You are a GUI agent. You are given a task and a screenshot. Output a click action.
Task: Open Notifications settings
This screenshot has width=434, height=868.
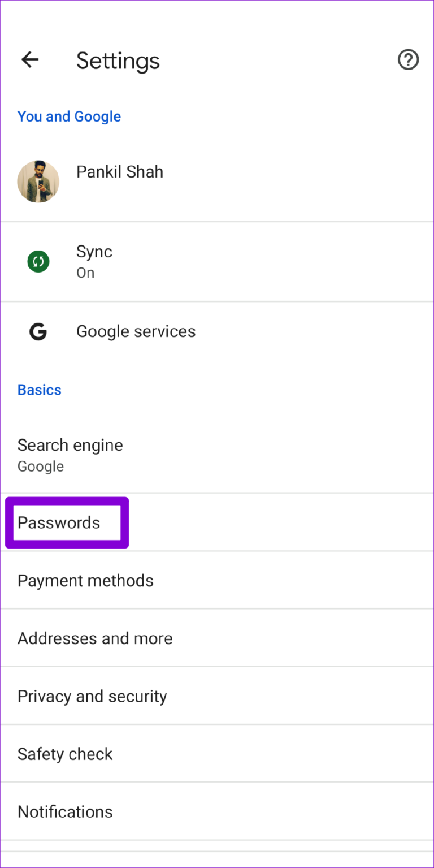64,811
